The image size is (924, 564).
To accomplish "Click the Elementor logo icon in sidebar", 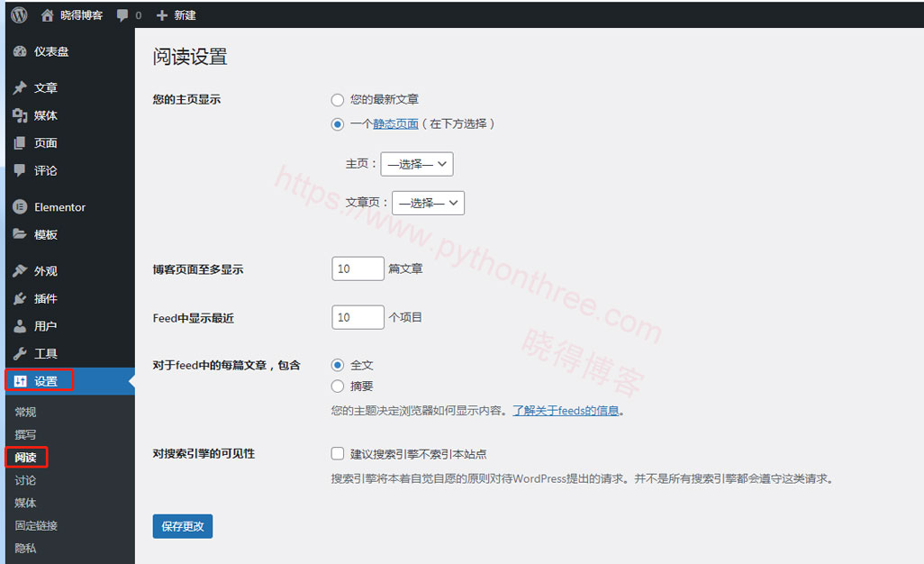I will click(20, 207).
